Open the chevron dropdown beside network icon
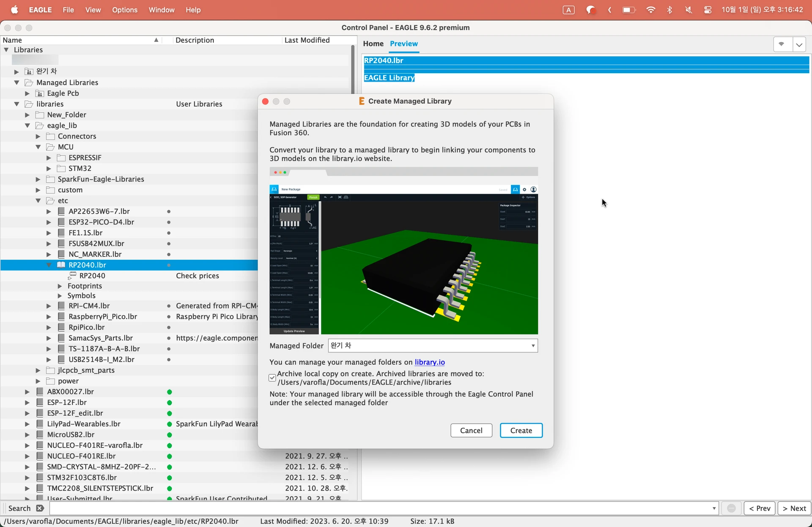 pyautogui.click(x=799, y=44)
